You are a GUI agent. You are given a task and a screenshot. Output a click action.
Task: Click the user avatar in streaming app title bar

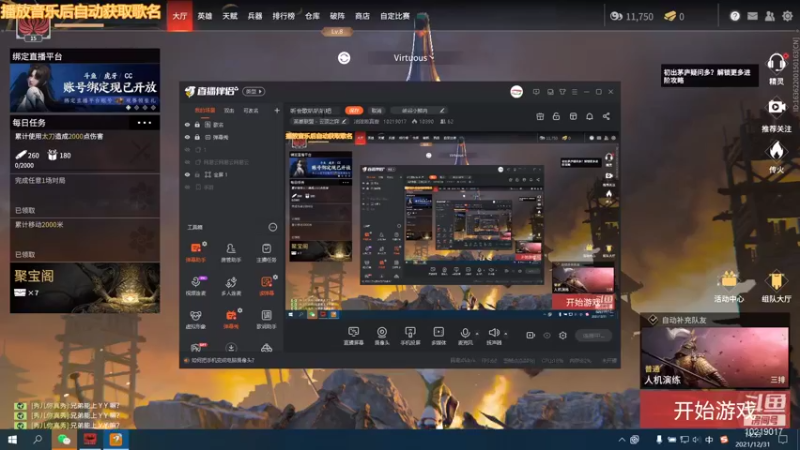[x=516, y=92]
